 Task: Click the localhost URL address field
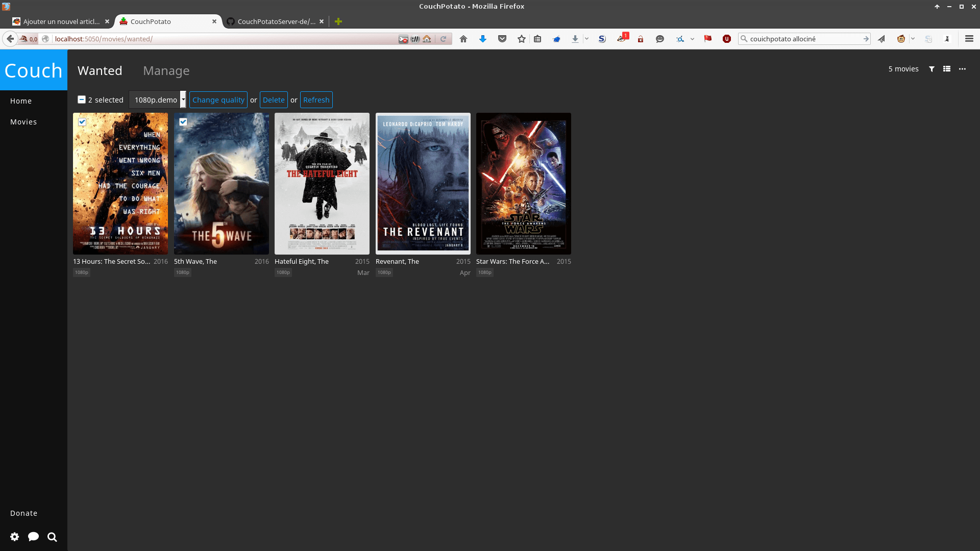(225, 39)
